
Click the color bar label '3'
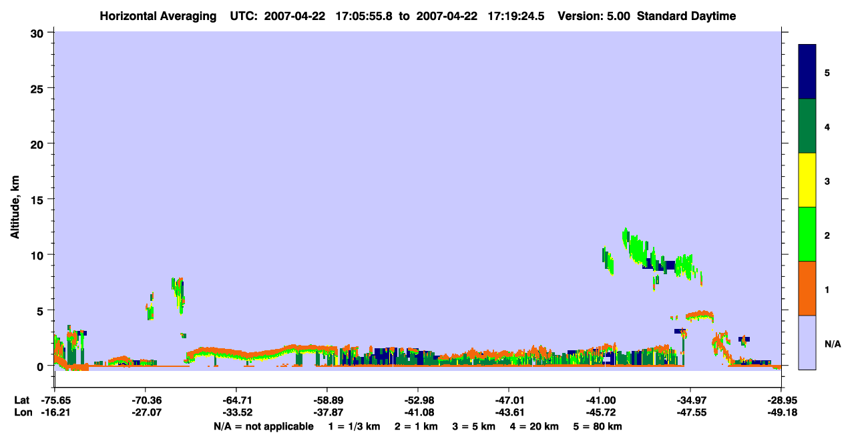point(827,180)
